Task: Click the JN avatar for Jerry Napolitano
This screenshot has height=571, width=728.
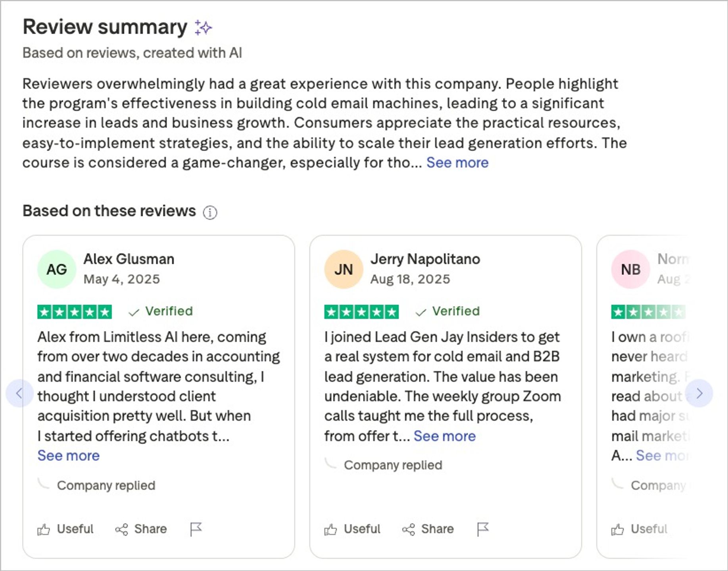Action: (x=344, y=269)
